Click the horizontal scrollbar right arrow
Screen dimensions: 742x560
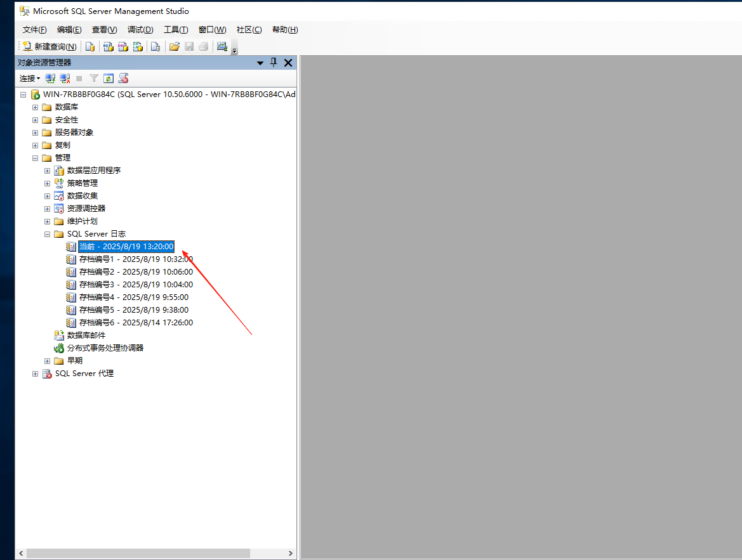click(290, 553)
